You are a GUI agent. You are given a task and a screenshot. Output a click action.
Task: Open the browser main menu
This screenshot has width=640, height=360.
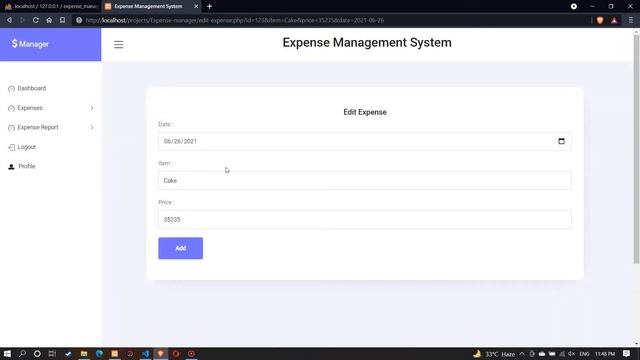(631, 20)
